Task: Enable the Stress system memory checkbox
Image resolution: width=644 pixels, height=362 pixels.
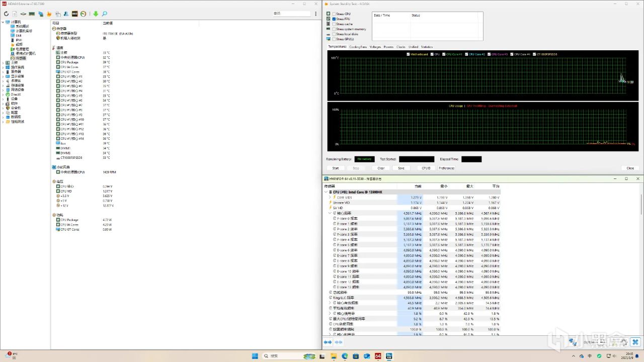Action: pos(334,29)
